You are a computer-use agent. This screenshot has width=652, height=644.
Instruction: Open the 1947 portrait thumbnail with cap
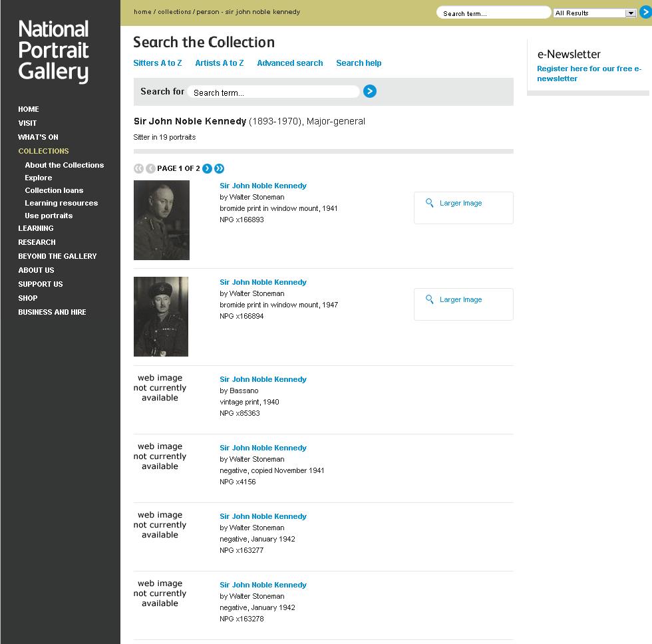161,317
